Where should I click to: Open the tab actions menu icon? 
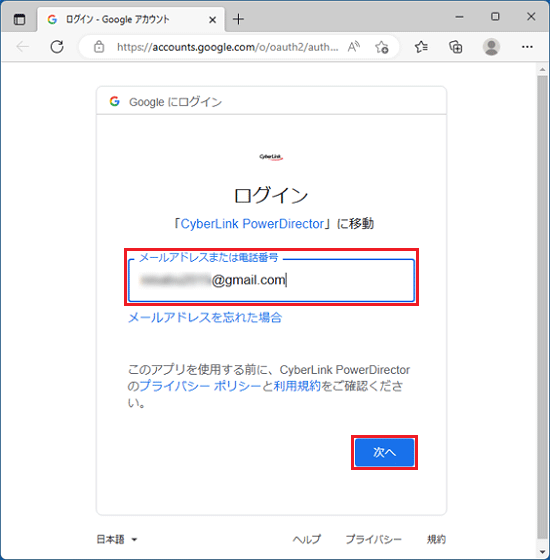click(x=19, y=19)
